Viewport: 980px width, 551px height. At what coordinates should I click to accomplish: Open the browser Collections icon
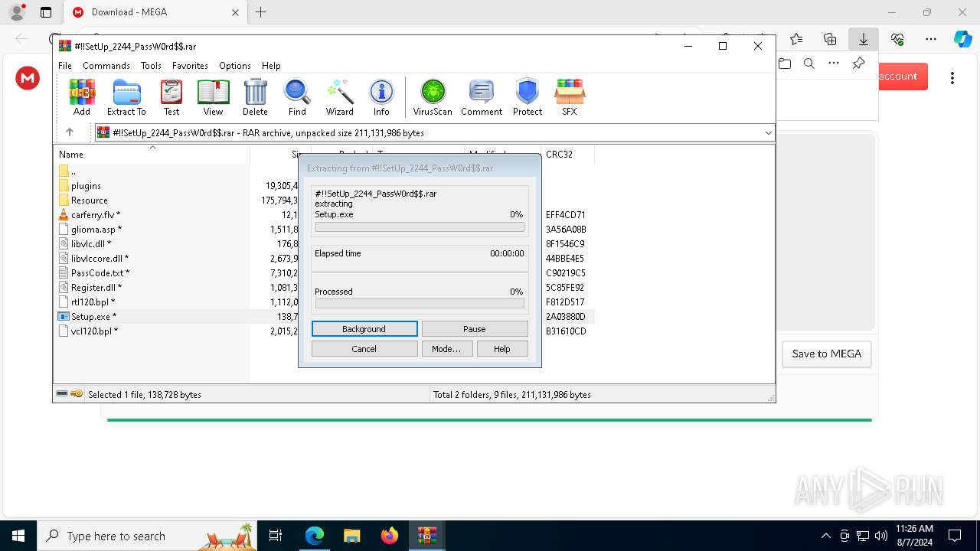pyautogui.click(x=830, y=39)
